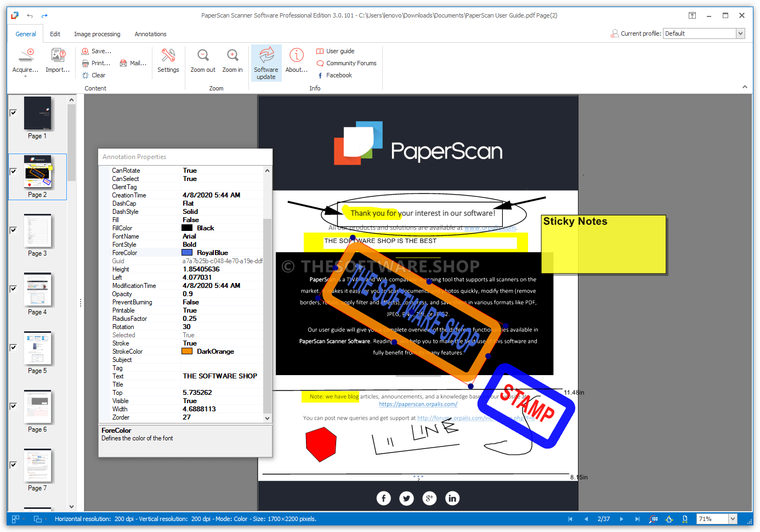This screenshot has width=760, height=532.
Task: Click the Acquire scanner icon
Action: point(26,56)
